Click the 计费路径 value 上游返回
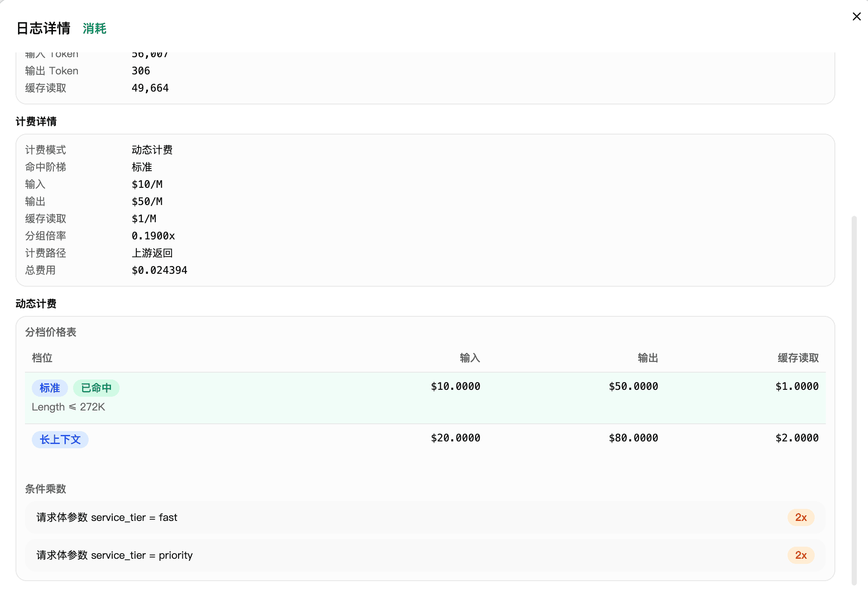The image size is (868, 600). (152, 253)
